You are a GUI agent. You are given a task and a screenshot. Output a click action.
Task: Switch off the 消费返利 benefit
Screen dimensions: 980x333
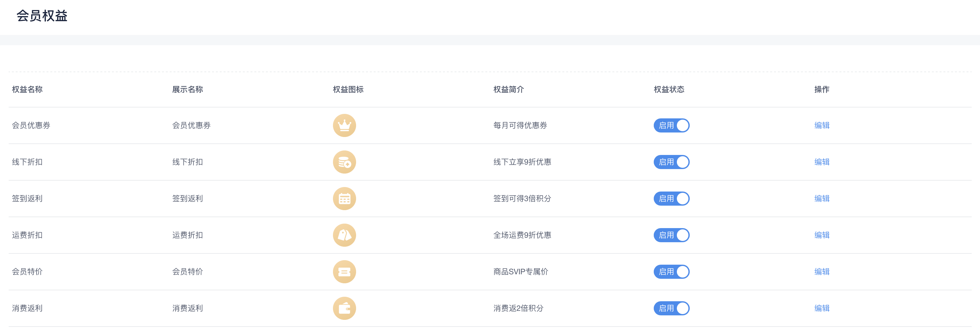(x=671, y=308)
